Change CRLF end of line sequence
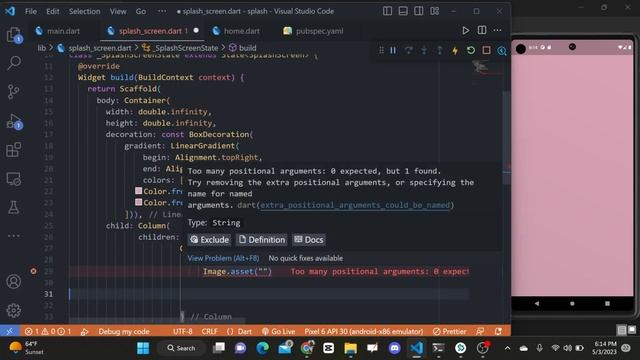Image resolution: width=640 pixels, height=360 pixels. [209, 331]
